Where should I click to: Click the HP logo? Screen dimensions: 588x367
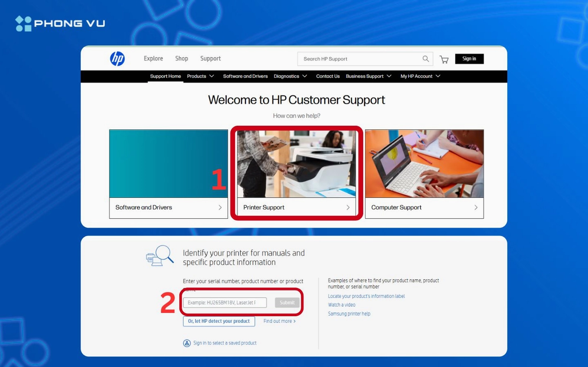click(116, 59)
